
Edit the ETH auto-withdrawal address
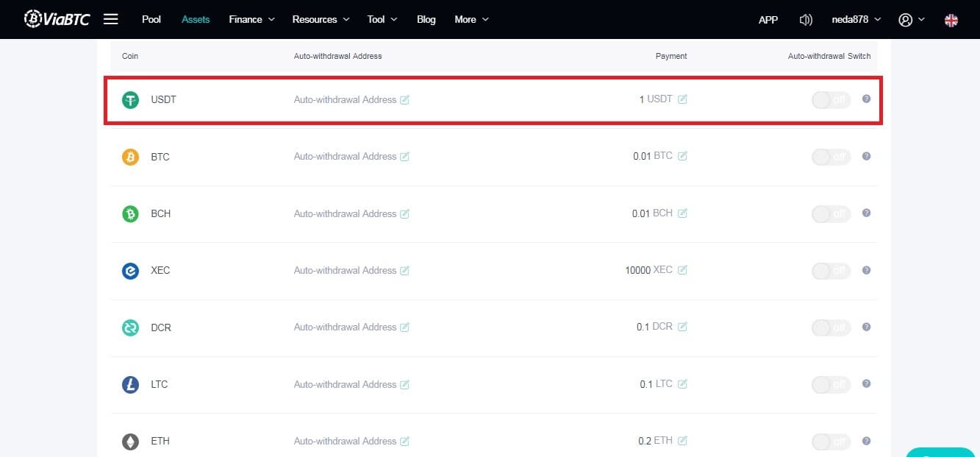pos(404,442)
